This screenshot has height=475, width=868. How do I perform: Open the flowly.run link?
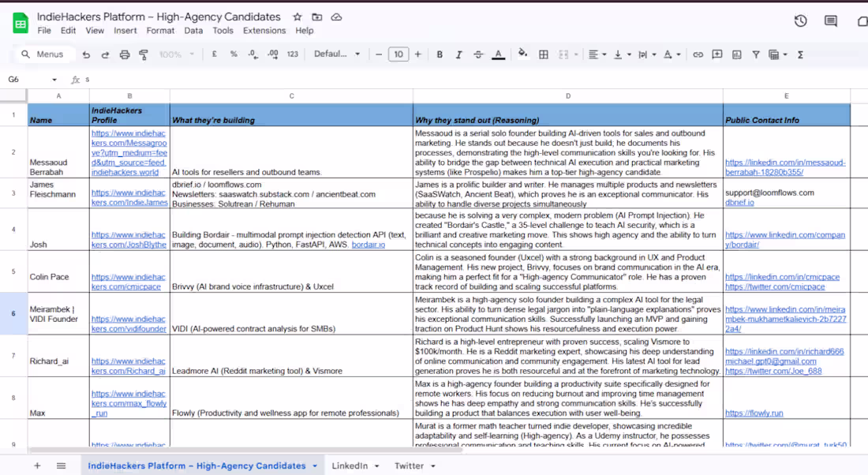tap(754, 413)
